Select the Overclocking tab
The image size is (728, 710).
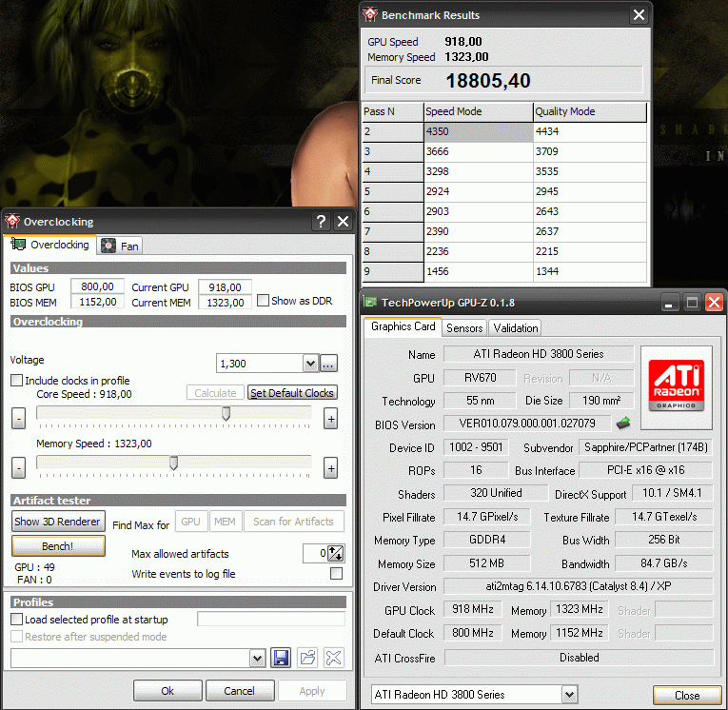[x=50, y=245]
